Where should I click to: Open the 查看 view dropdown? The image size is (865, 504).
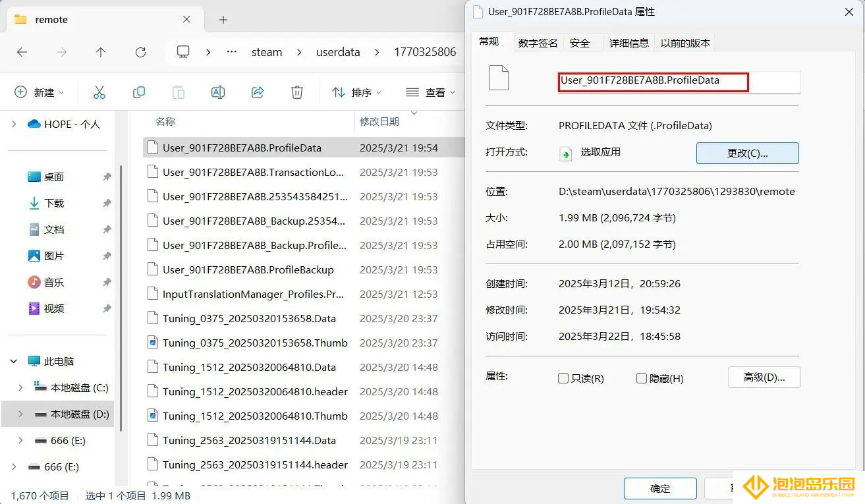point(431,92)
